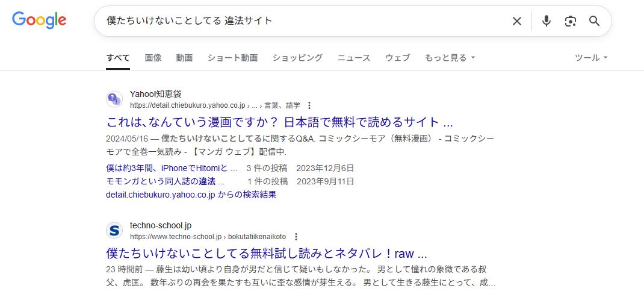Click the 2023年12月6日 date
Viewport: 644px width, 303px height.
click(325, 167)
